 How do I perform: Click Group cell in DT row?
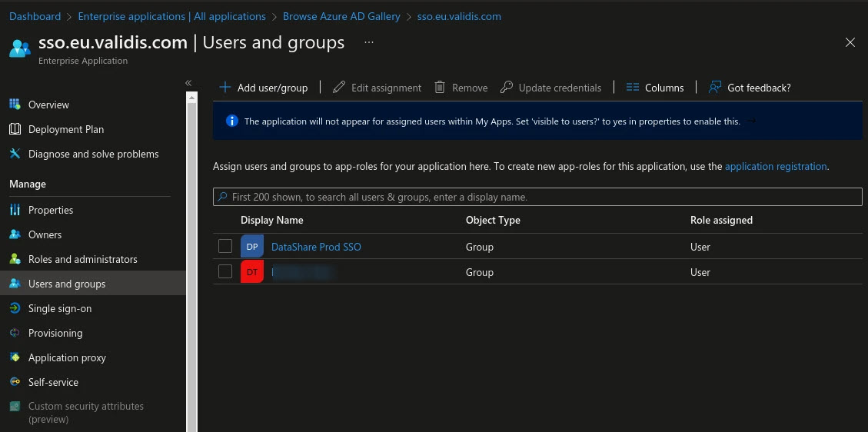(480, 272)
